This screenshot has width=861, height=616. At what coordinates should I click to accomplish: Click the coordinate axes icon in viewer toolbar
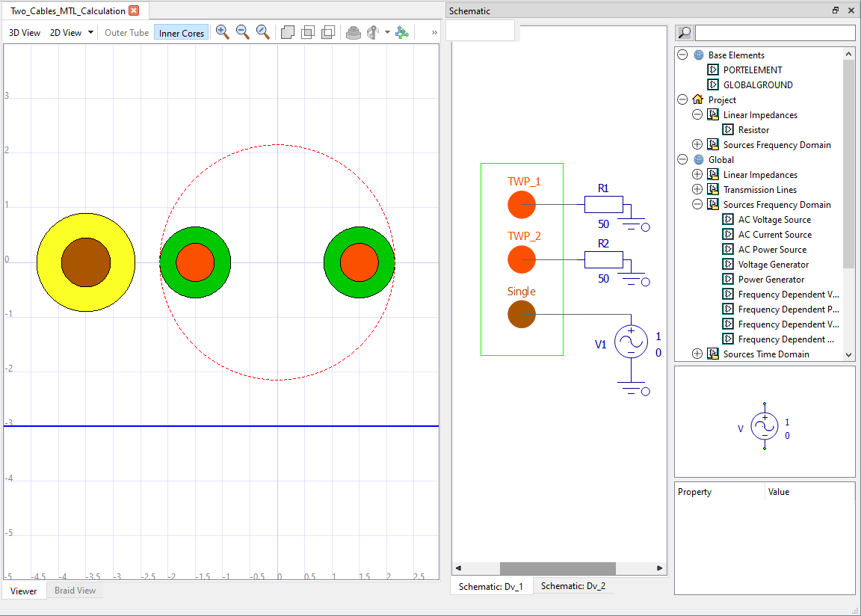click(402, 33)
